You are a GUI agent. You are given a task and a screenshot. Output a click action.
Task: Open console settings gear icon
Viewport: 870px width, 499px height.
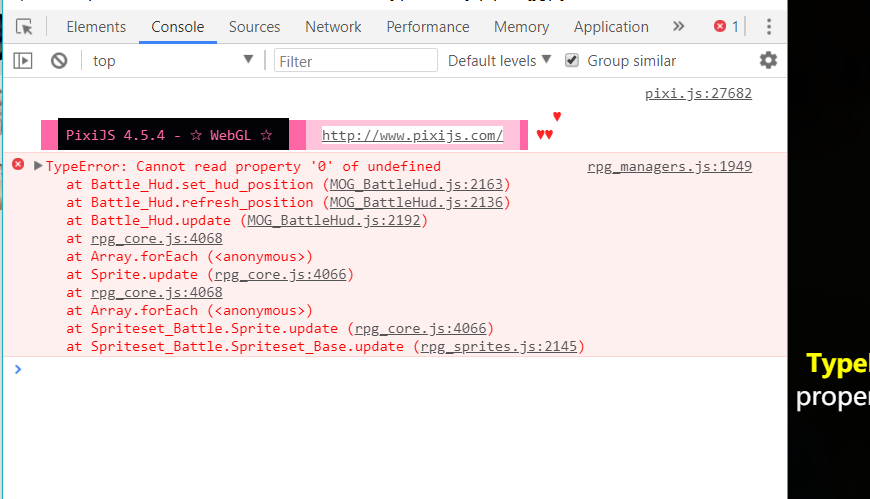coord(768,60)
